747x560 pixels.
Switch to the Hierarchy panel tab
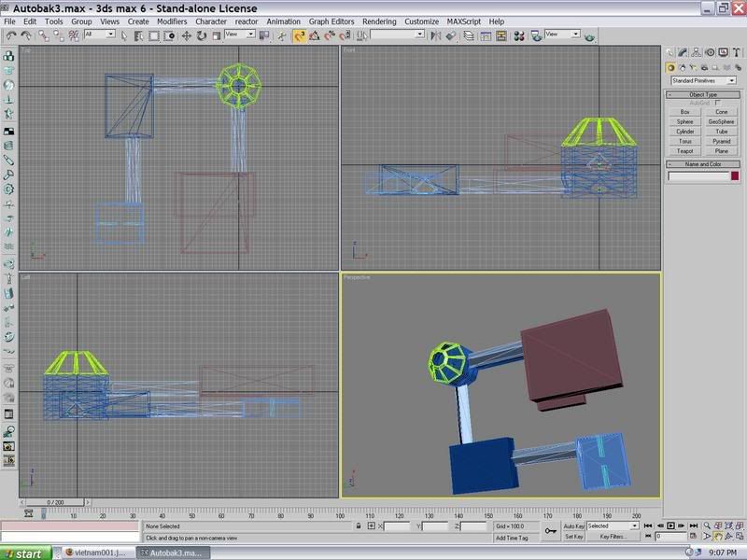pos(696,52)
